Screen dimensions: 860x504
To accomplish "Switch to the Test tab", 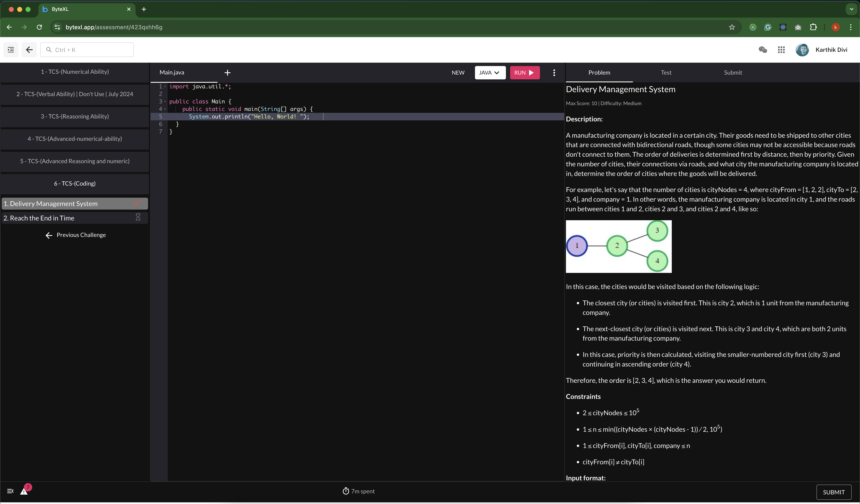I will [666, 72].
